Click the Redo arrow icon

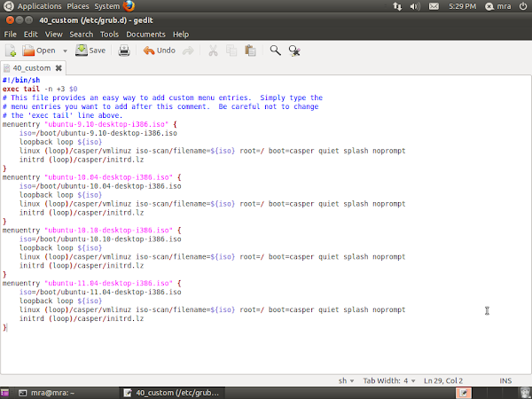188,51
